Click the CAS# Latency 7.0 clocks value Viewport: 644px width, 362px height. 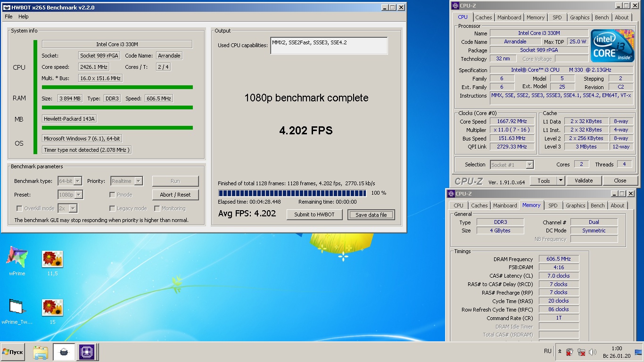coord(559,276)
